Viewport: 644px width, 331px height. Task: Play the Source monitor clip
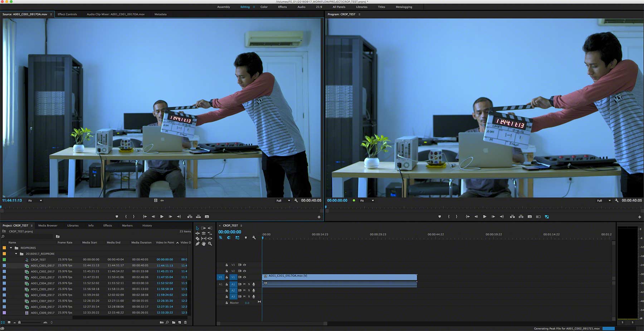162,217
